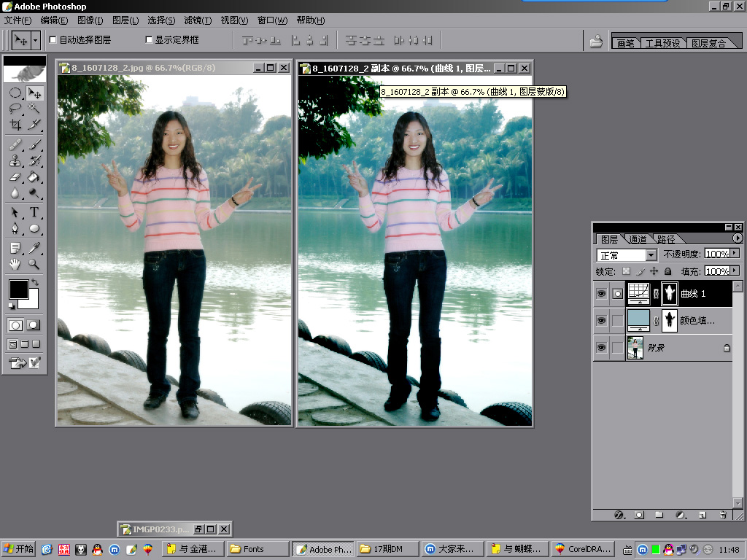747x560 pixels.
Task: Select the Dodge tool
Action: pyautogui.click(x=34, y=192)
